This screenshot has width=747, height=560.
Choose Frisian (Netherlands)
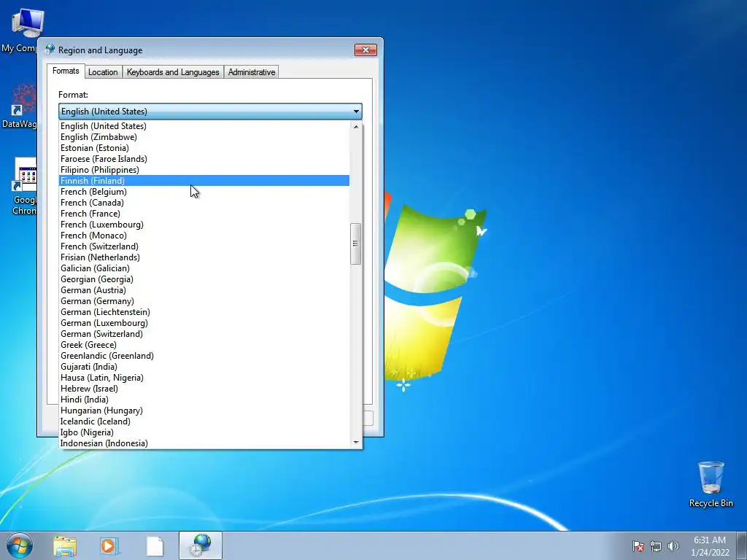click(204, 257)
